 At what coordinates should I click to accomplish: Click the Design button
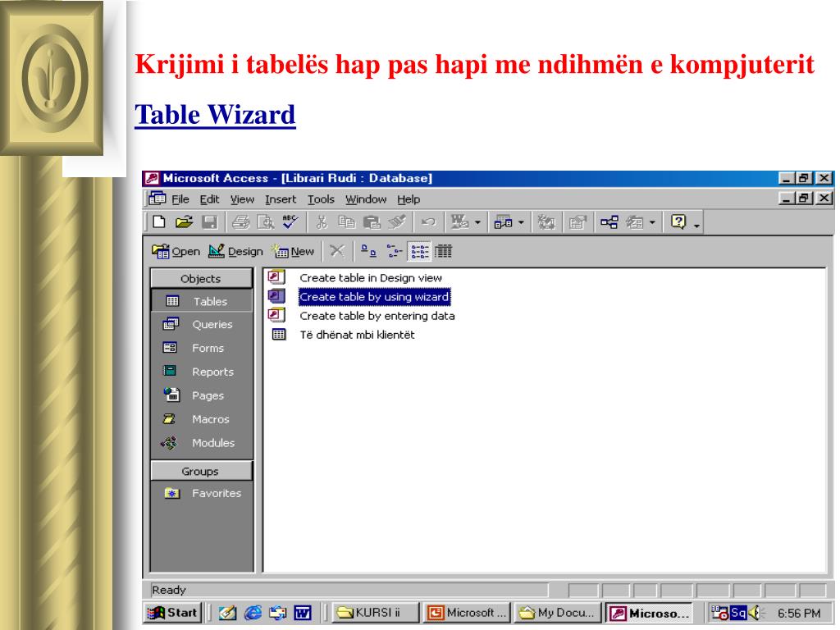(x=235, y=251)
